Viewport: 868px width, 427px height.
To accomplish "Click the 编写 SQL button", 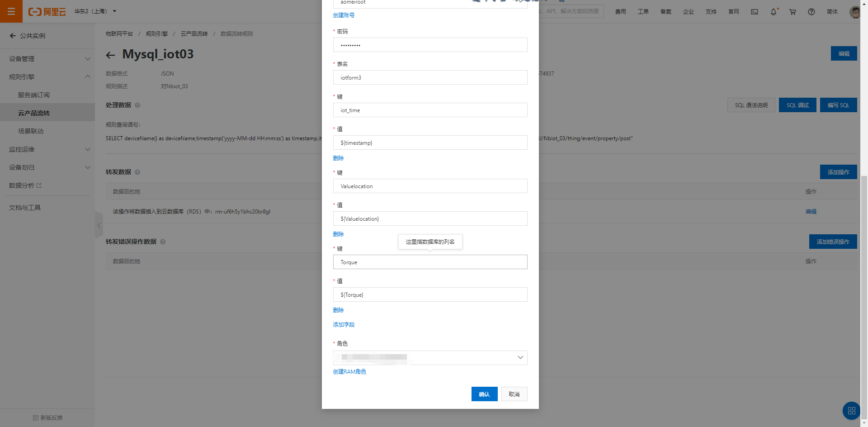I will pyautogui.click(x=838, y=105).
